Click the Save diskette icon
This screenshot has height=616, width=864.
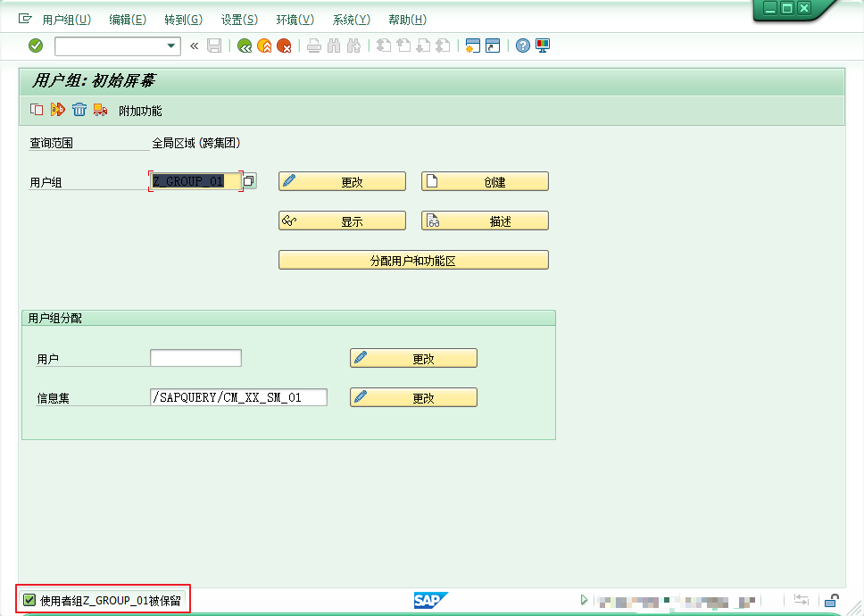point(214,46)
